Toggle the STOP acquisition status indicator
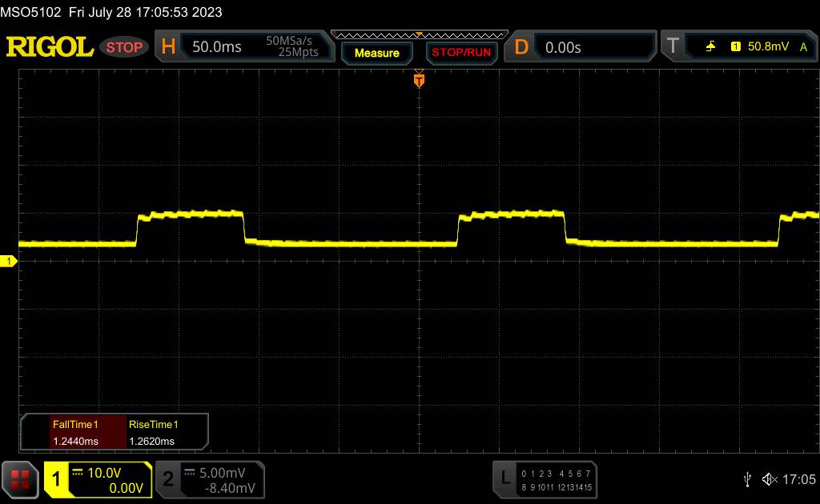 pyautogui.click(x=124, y=47)
